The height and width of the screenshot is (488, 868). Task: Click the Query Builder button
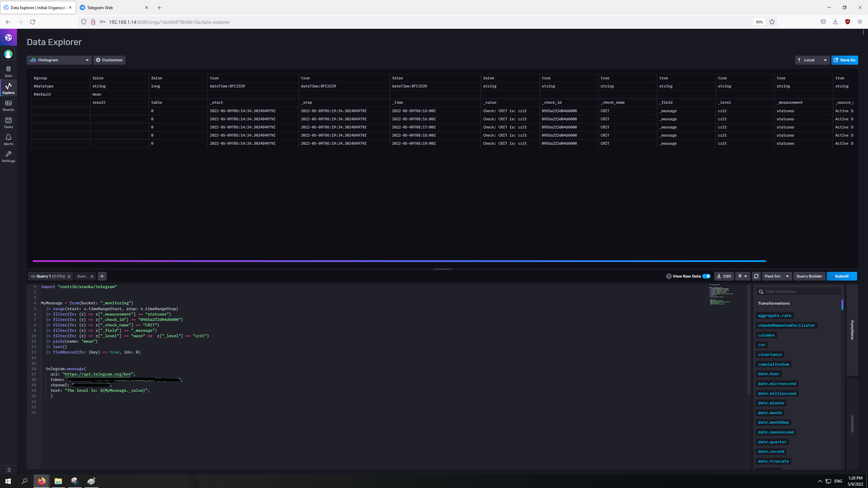[x=809, y=276]
